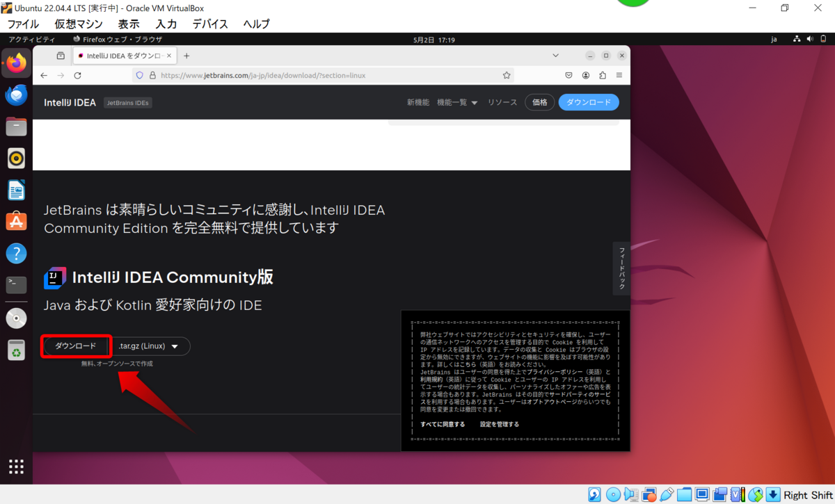Select the IntelliJ IDEA browser tab

click(x=125, y=56)
